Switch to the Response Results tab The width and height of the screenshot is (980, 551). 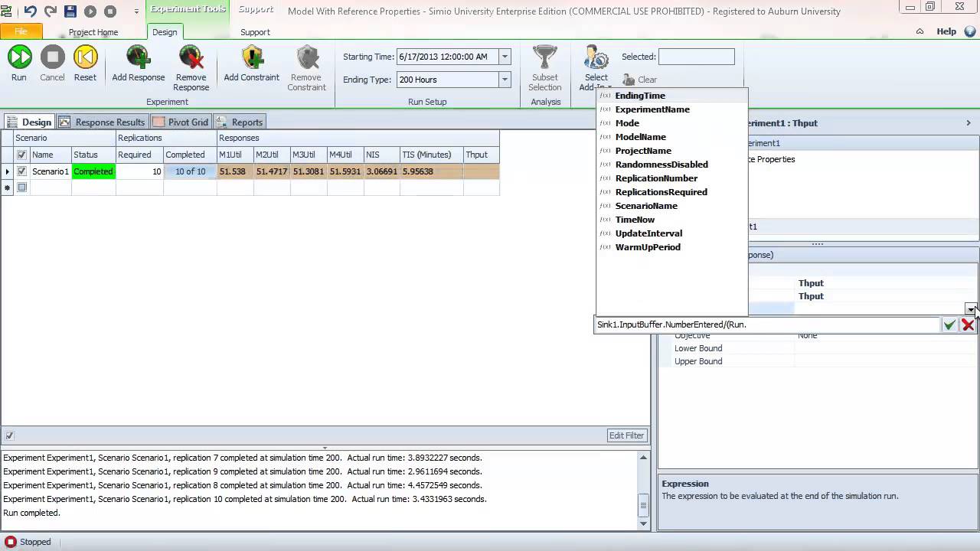pos(102,122)
